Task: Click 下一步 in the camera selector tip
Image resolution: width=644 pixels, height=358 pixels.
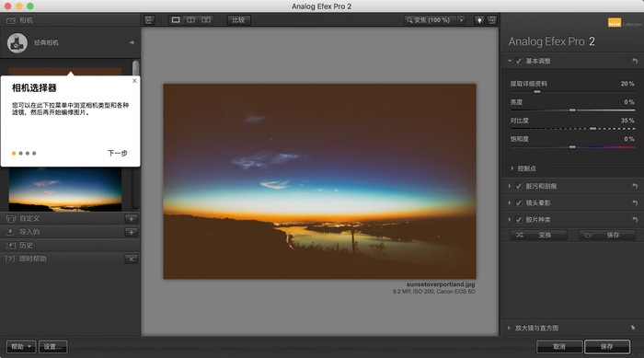Action: (118, 153)
